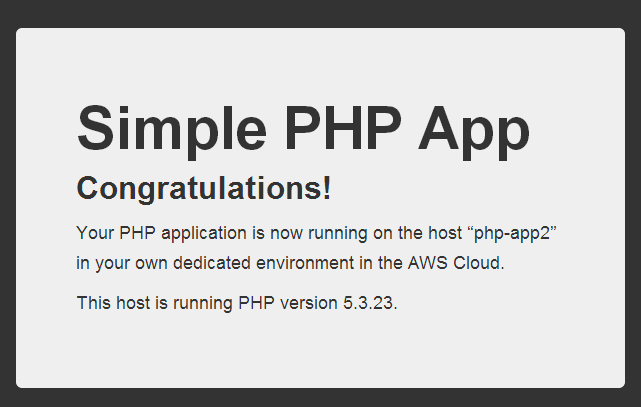Image resolution: width=641 pixels, height=407 pixels.
Task: Click the phrase "dedicated environment"
Action: pos(263,263)
